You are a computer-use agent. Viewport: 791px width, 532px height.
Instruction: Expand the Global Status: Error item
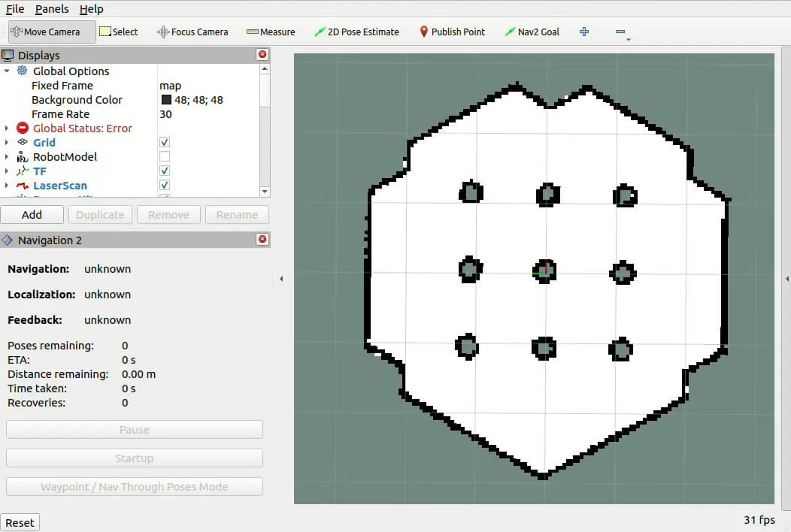[x=7, y=128]
